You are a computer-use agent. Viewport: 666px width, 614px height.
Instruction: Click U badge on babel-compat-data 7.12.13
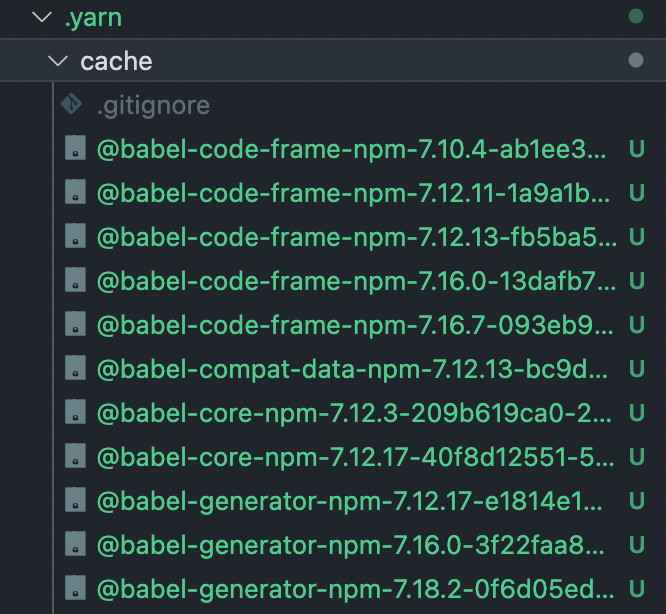pyautogui.click(x=637, y=369)
